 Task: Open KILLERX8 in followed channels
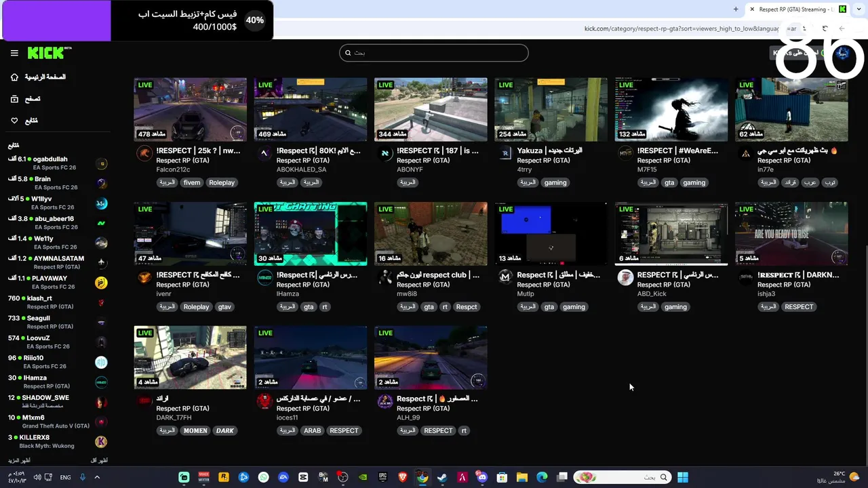(58, 441)
